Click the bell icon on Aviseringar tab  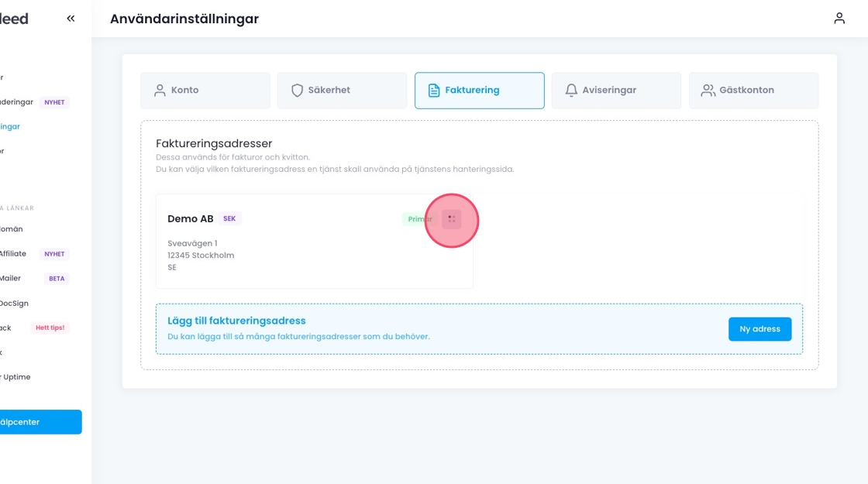(571, 91)
